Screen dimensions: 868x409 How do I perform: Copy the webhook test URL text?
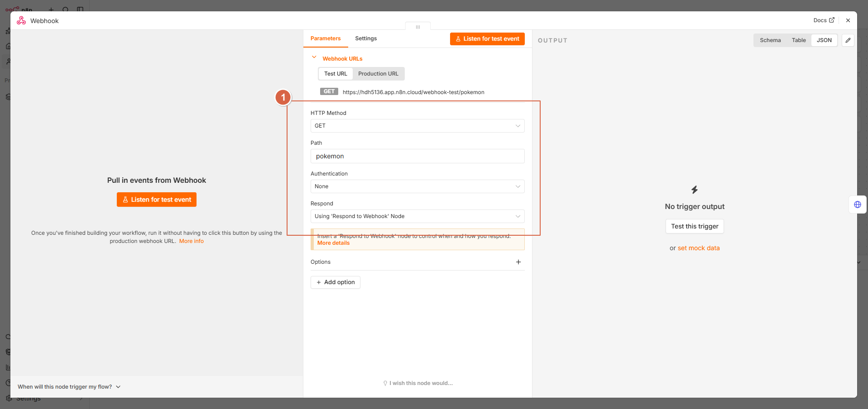point(413,92)
